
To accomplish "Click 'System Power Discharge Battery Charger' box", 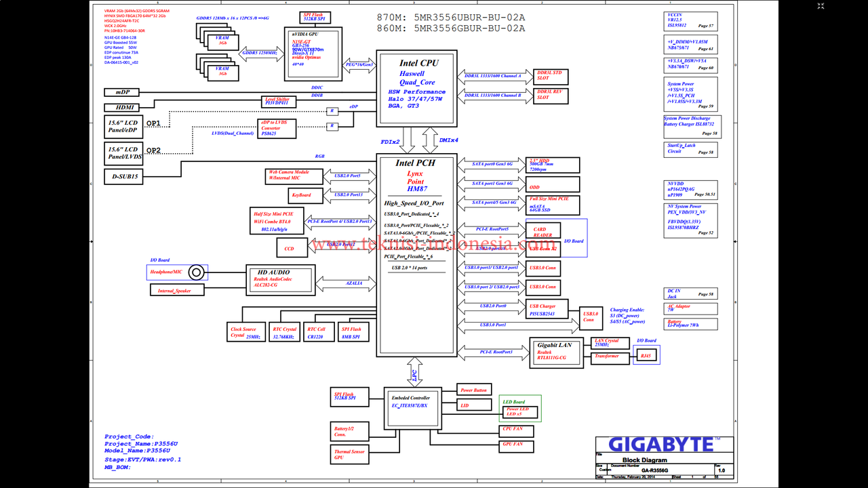I will (x=692, y=127).
